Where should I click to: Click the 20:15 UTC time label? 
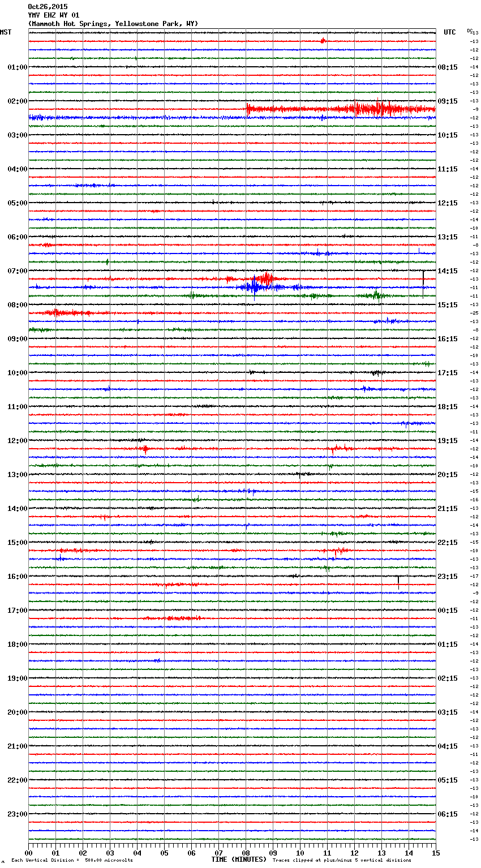[448, 474]
